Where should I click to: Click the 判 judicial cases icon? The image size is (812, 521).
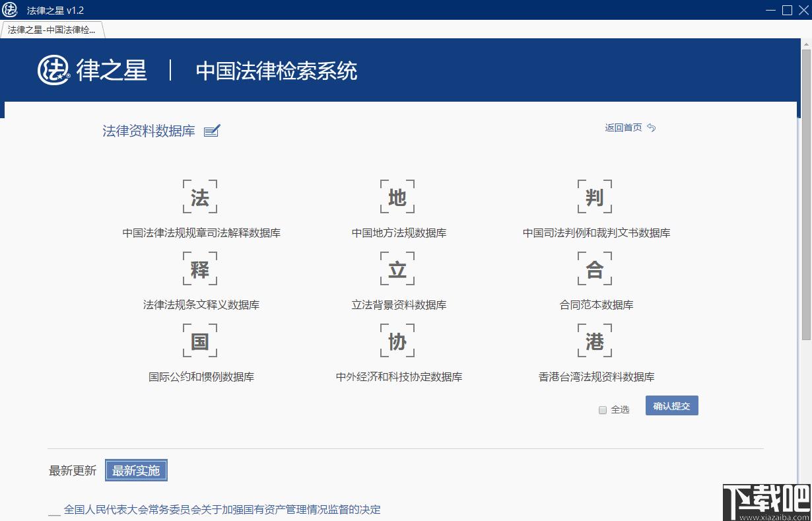(x=595, y=197)
